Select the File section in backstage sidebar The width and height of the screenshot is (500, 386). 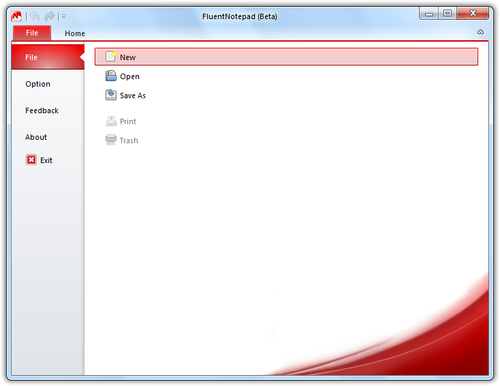click(x=48, y=57)
